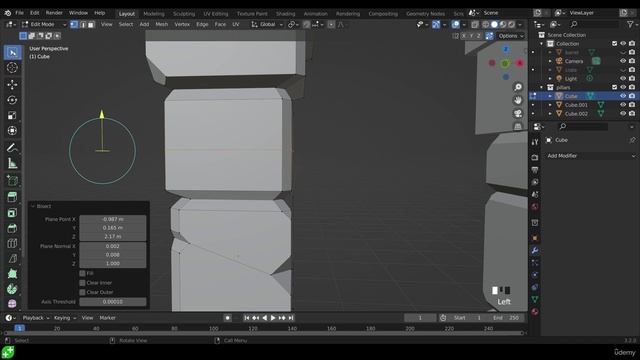Activate the Measure tool
The width and height of the screenshot is (640, 360).
tap(12, 164)
